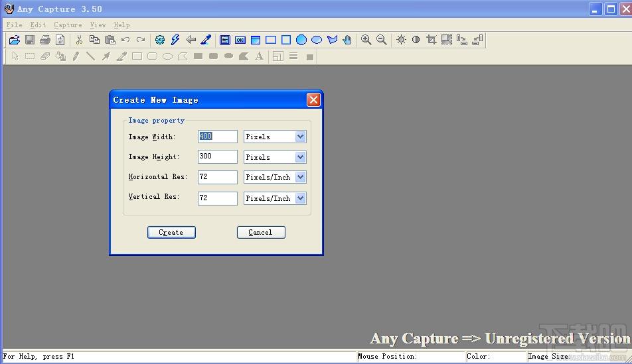Open Image Width units dropdown

point(300,137)
